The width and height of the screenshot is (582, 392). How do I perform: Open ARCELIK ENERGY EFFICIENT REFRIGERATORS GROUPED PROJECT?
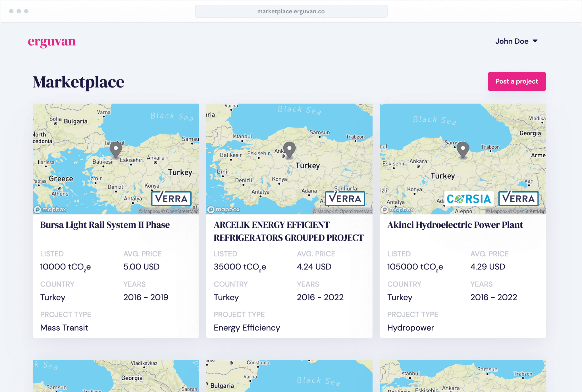[288, 231]
